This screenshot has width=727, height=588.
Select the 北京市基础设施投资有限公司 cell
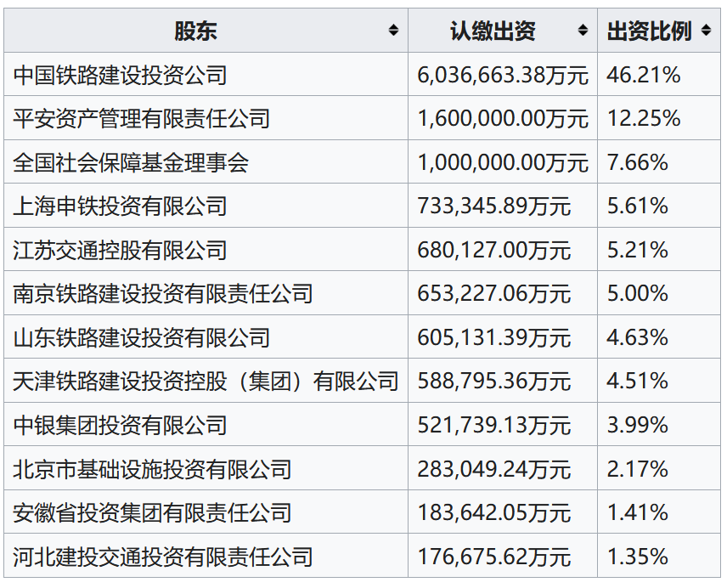[x=206, y=468]
